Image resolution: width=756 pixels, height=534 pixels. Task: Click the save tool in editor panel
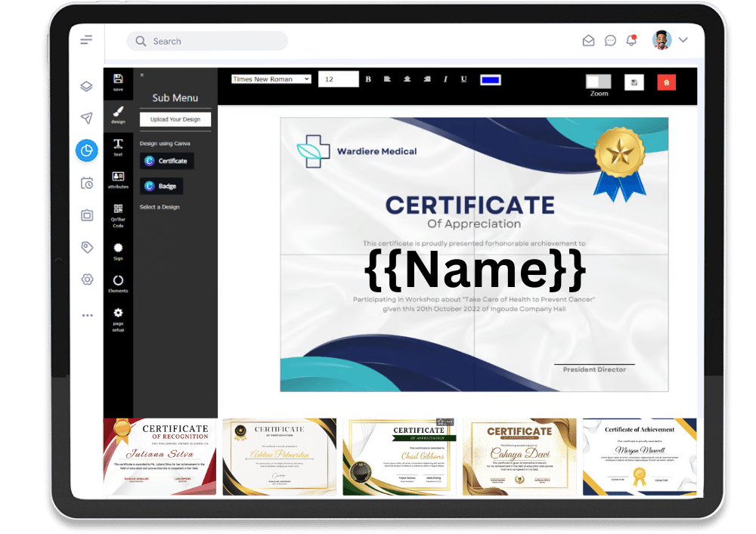118,82
